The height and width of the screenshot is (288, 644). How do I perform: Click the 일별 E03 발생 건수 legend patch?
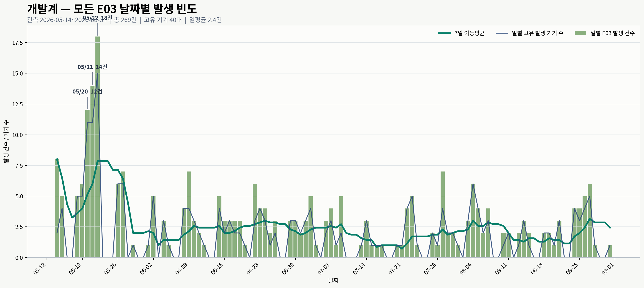click(580, 33)
